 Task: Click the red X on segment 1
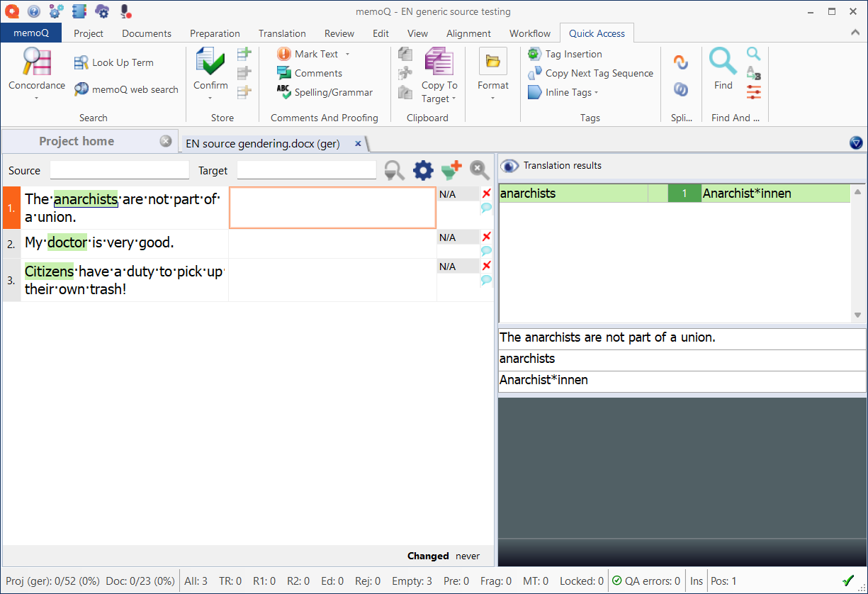(x=486, y=194)
